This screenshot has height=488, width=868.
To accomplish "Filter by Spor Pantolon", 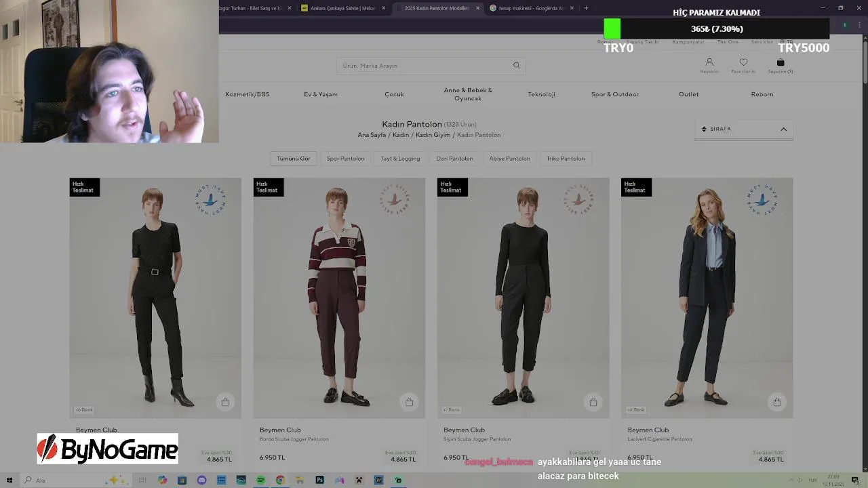I will click(345, 159).
